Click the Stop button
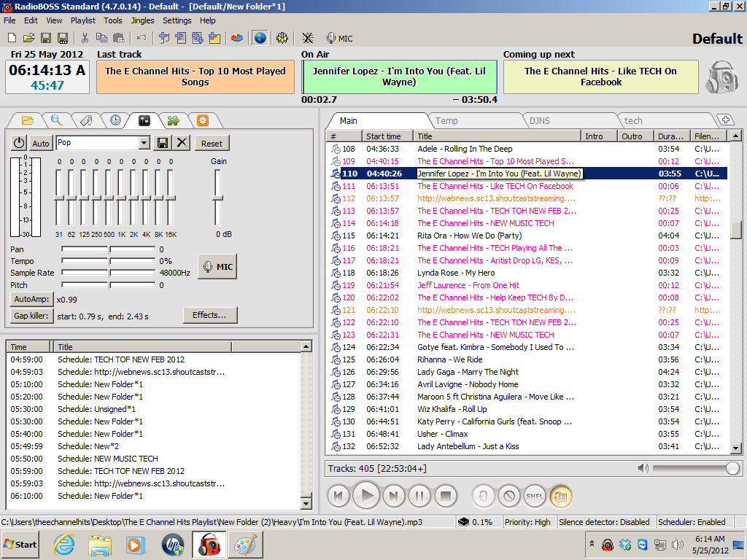The image size is (747, 560). point(446,496)
